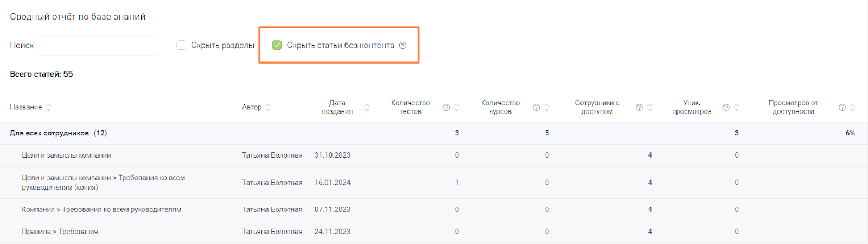Image resolution: width=868 pixels, height=244 pixels.
Task: Click 'Уник. просмотров' header text
Action: (692, 107)
